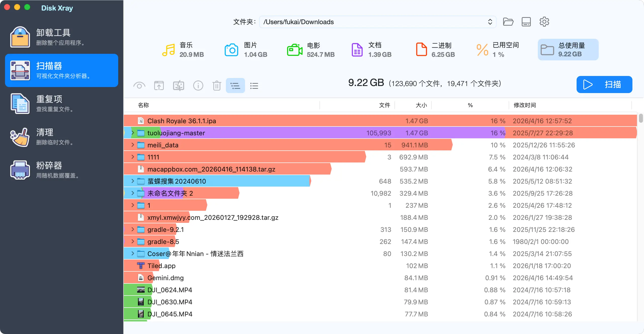Click the trash delete icon in toolbar
Viewport: 644px width, 334px height.
pos(217,86)
